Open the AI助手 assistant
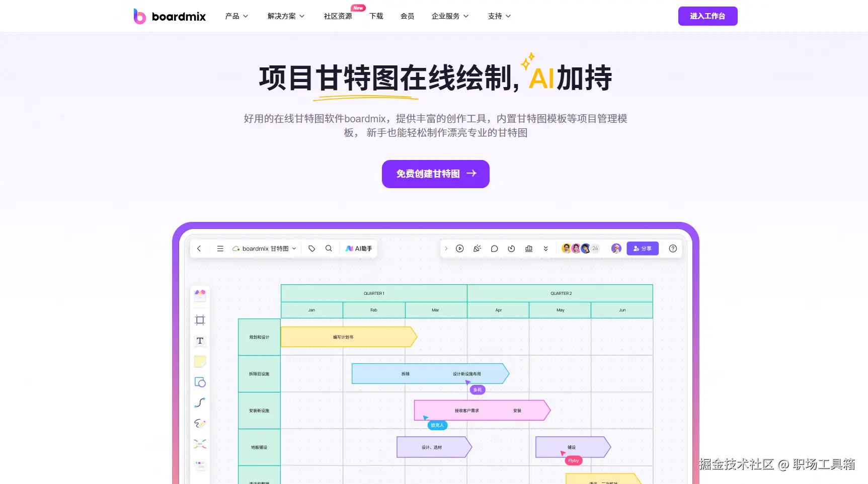 tap(359, 249)
